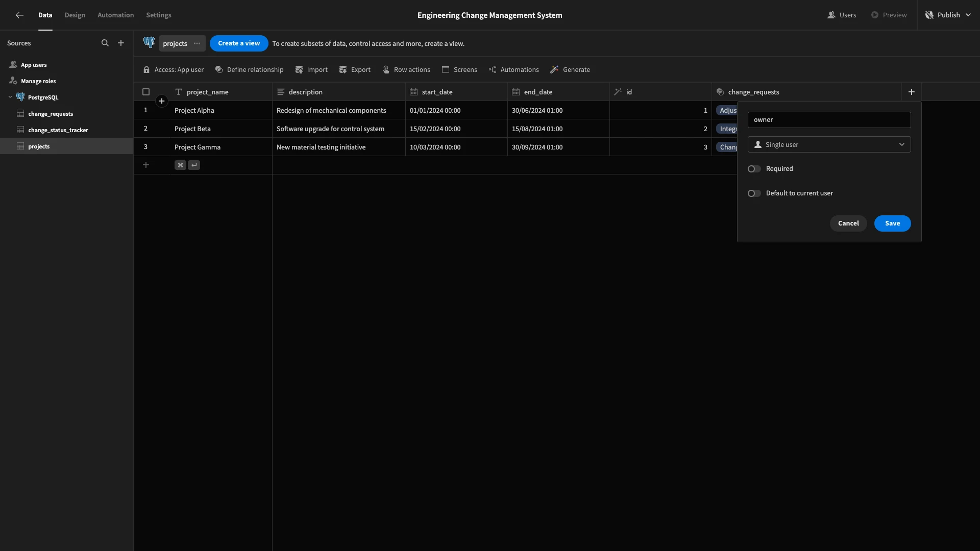
Task: Open the Single user type dropdown
Action: [829, 144]
